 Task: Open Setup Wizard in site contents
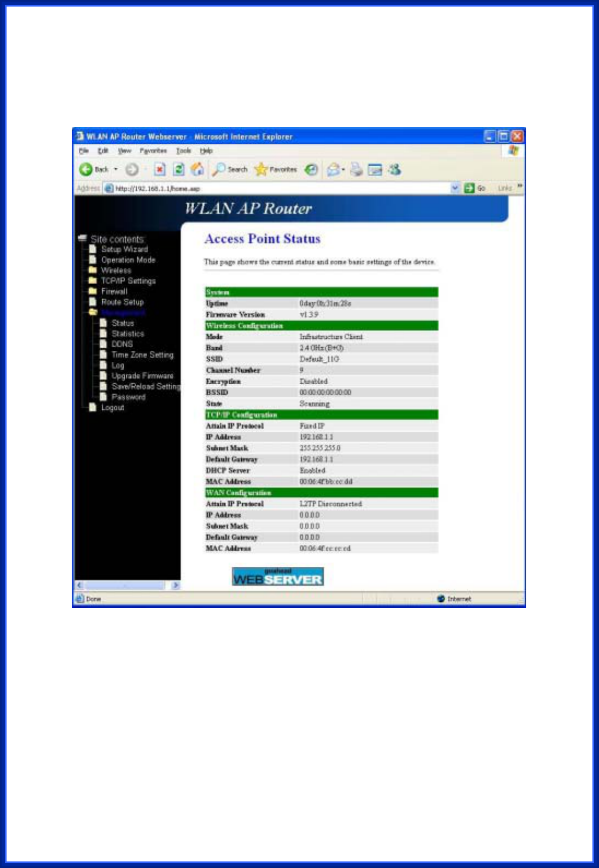124,249
